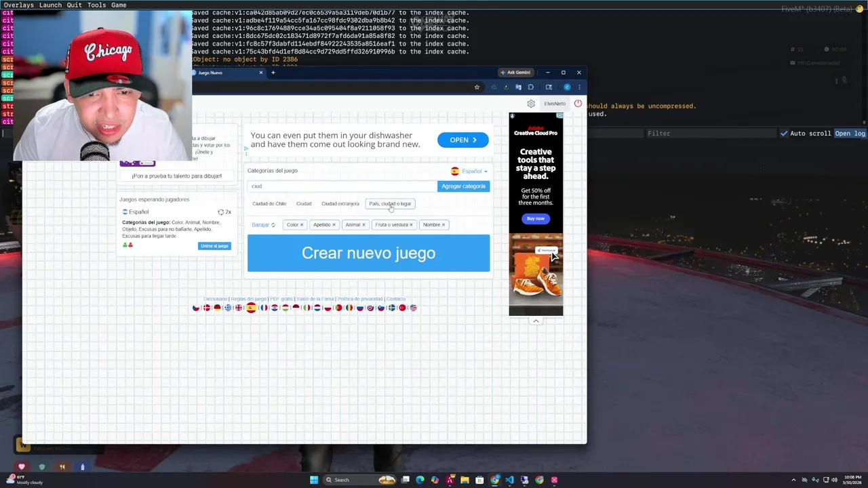
Task: Open taskbar clock showing 10:08 PM
Action: coord(853,480)
